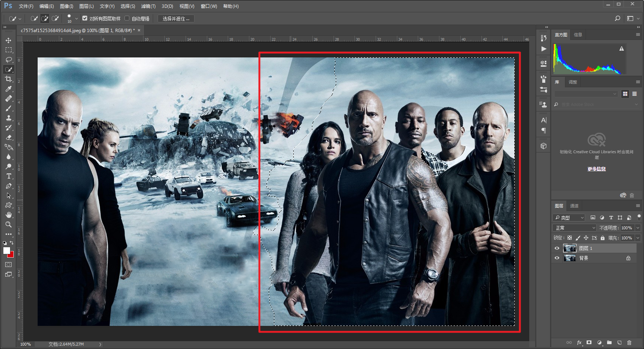Open the 文件(F) menu
Image resolution: width=644 pixels, height=349 pixels.
click(26, 6)
